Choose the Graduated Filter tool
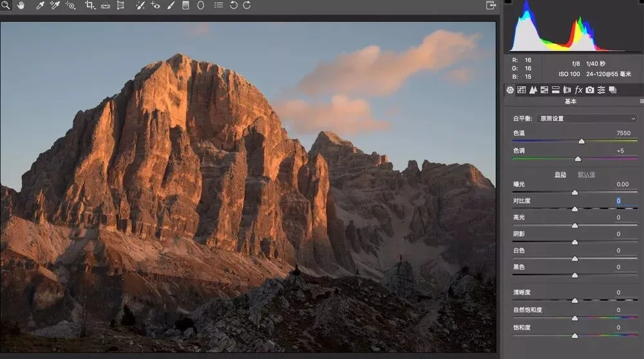Screen dimensions: 644x359 185,5
